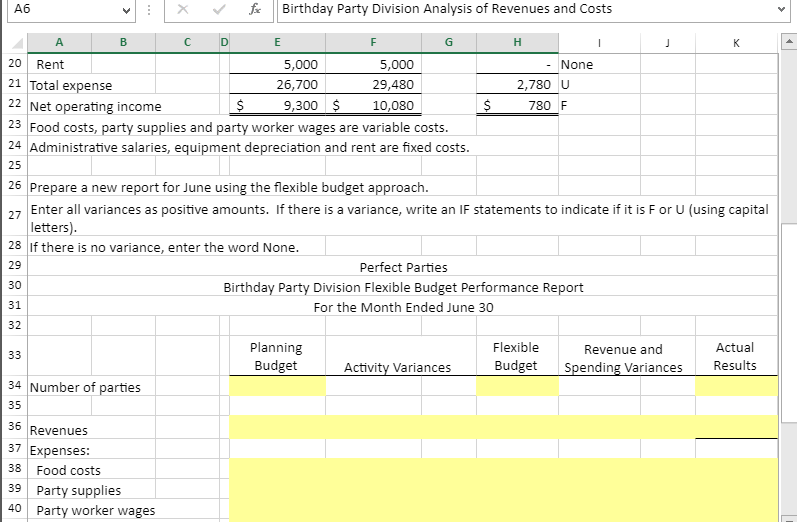
Task: Click the 'Planning Budget' header
Action: 276,356
